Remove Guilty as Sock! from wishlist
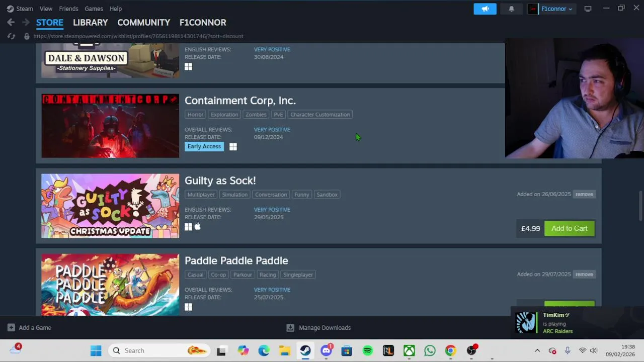644x362 pixels. 584,194
